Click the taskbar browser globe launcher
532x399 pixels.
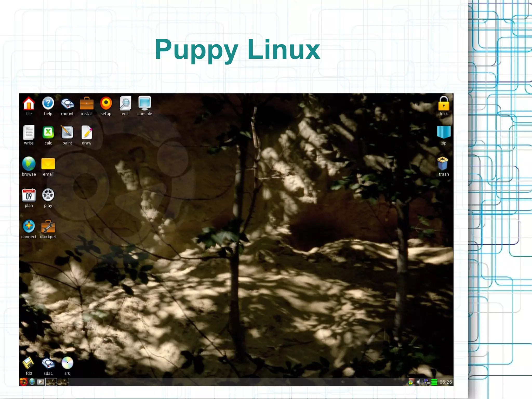(32, 382)
